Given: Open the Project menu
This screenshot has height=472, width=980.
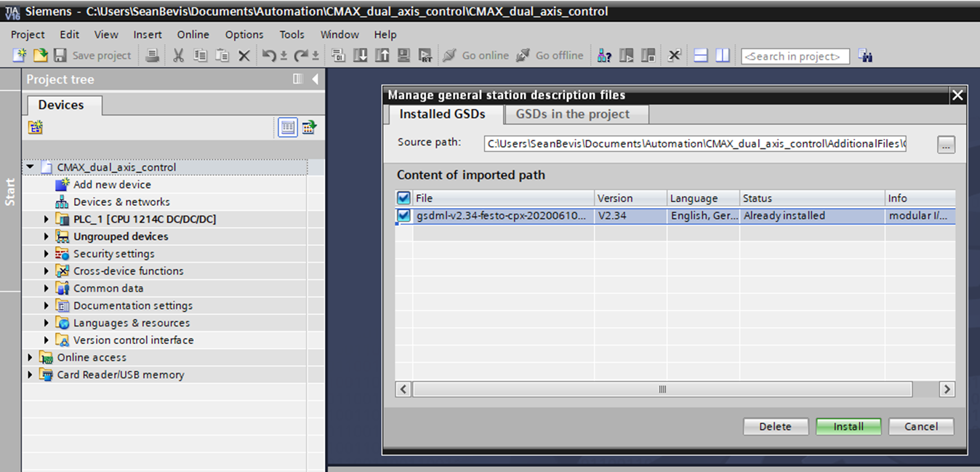Looking at the screenshot, I should point(28,34).
